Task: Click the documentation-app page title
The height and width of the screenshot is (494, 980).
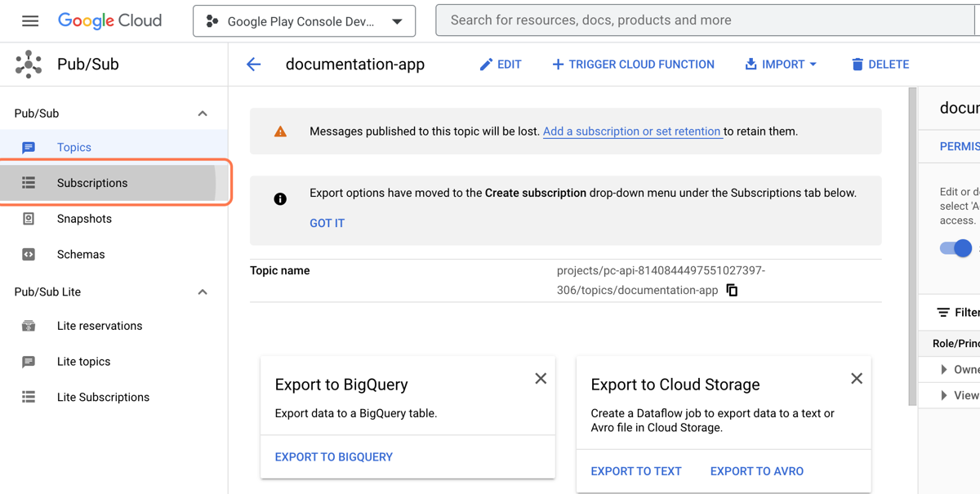Action: click(x=355, y=65)
